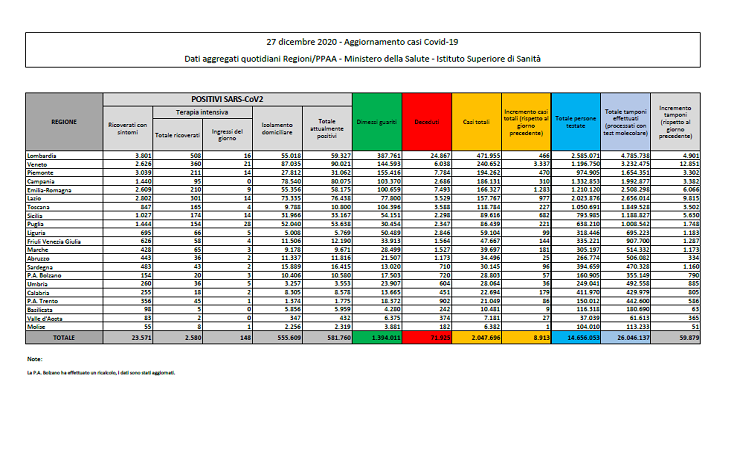Click the blue 'Totale persone testate' header
Screen dimensions: 740x450
[575, 122]
